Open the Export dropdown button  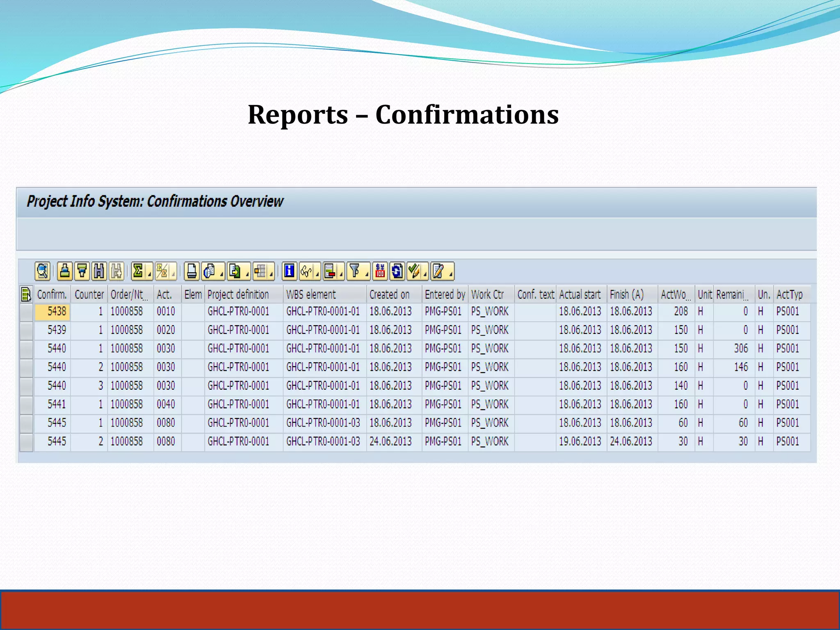coord(239,271)
